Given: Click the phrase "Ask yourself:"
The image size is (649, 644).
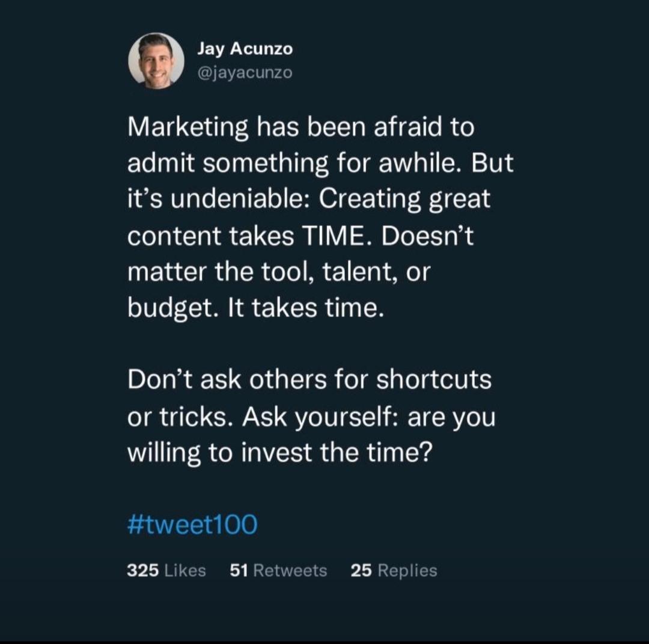Looking at the screenshot, I should (321, 416).
